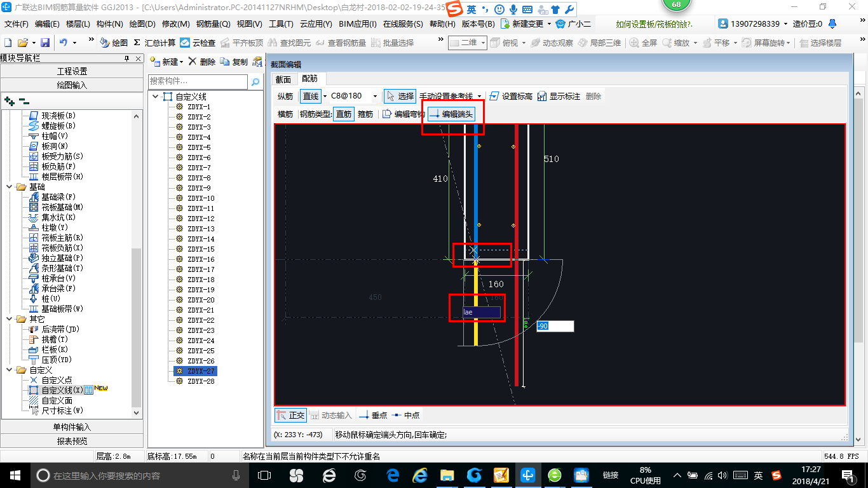The image size is (868, 488).
Task: Toggle 直线 line drawing mode
Action: (310, 96)
